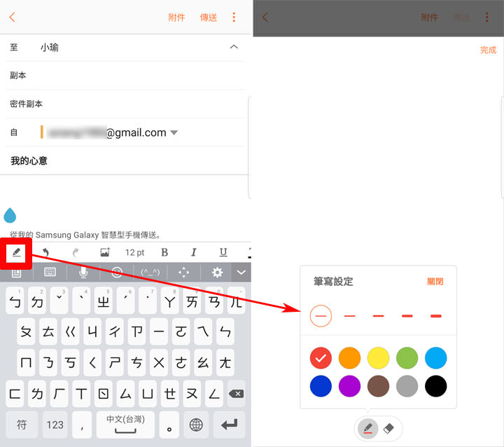Toggle italic text formatting
Viewport: 504px width, 447px height.
[194, 252]
